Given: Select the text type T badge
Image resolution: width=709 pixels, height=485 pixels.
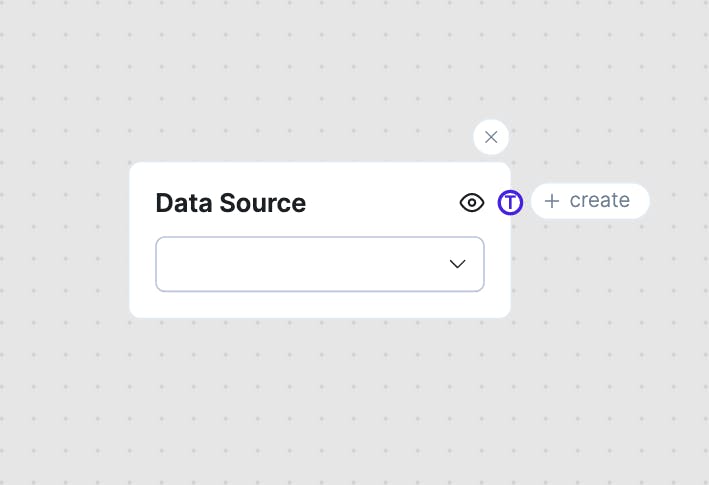Looking at the screenshot, I should 510,202.
